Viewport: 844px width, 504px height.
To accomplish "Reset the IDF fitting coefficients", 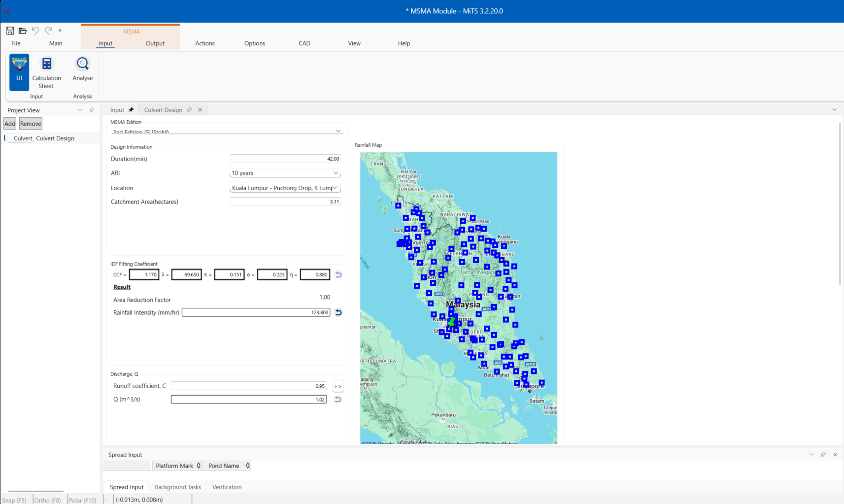I will coord(338,275).
